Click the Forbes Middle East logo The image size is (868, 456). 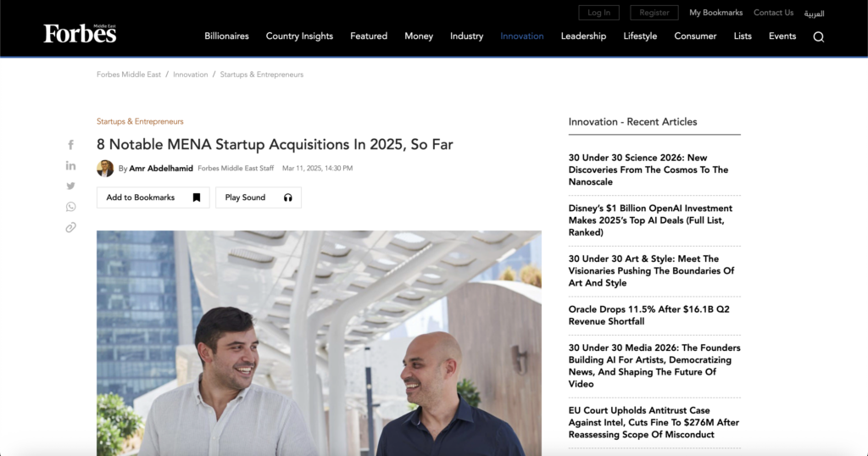point(81,34)
